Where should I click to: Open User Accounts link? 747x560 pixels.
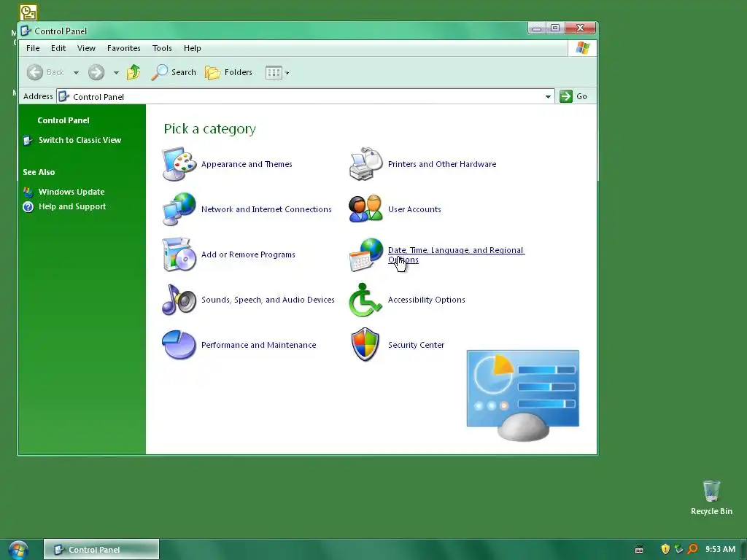pyautogui.click(x=414, y=209)
